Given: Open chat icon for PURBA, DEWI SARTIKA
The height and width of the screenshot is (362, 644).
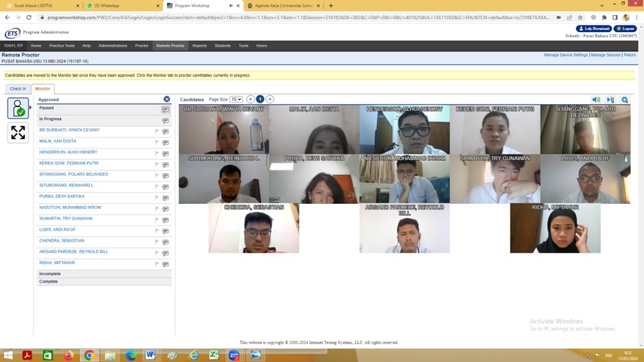Looking at the screenshot, I should [166, 198].
